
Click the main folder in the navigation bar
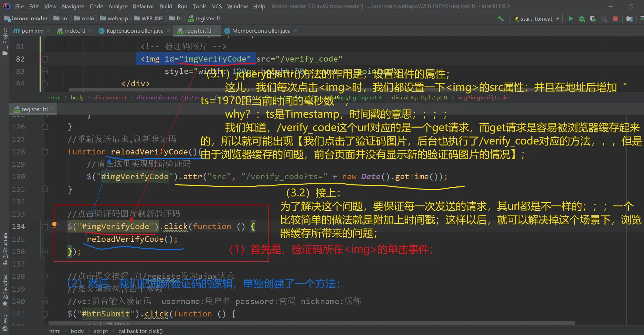(x=84, y=19)
